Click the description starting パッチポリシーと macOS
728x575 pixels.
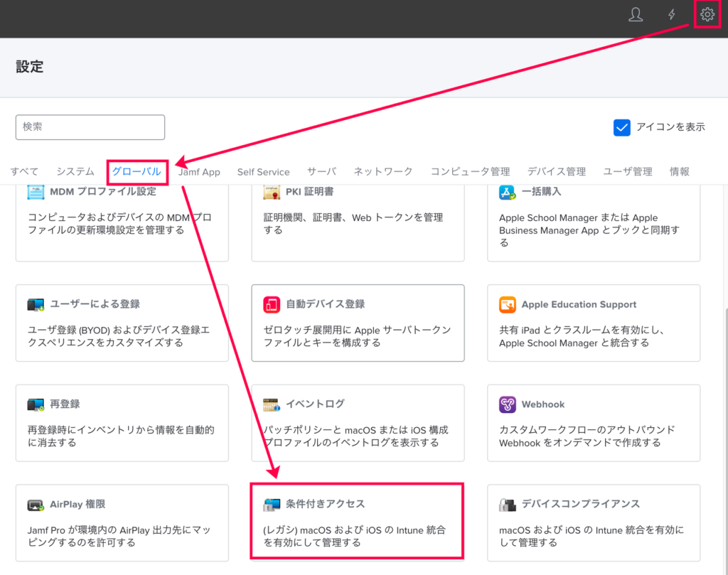tap(356, 436)
